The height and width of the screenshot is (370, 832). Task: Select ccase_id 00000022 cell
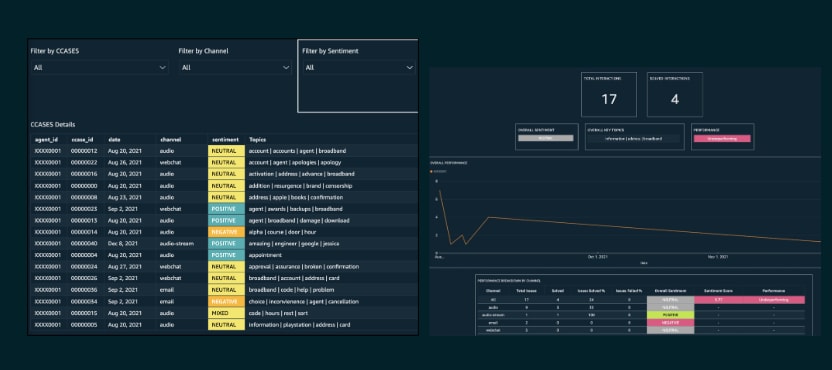click(x=84, y=162)
